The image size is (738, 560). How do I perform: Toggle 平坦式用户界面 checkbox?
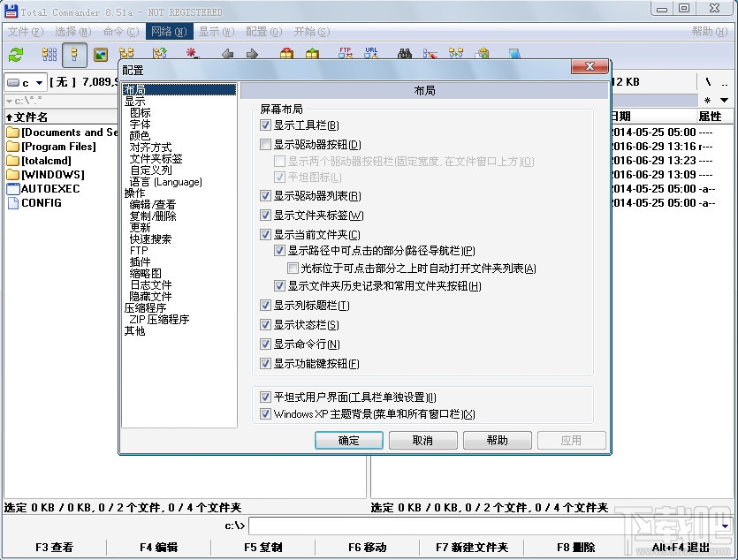265,397
